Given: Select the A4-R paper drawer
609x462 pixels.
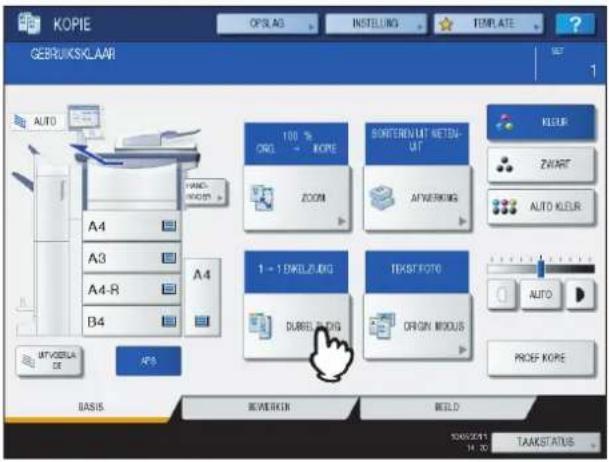Looking at the screenshot, I should [132, 290].
